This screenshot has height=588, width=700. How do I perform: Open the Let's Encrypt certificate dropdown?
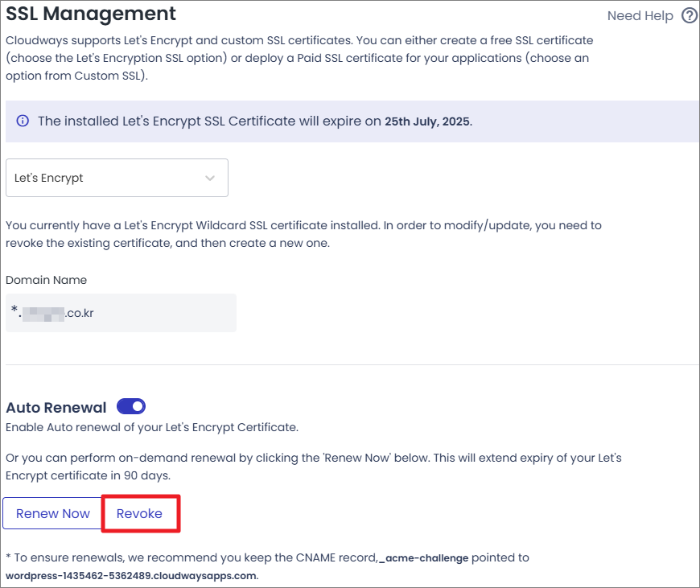point(117,178)
